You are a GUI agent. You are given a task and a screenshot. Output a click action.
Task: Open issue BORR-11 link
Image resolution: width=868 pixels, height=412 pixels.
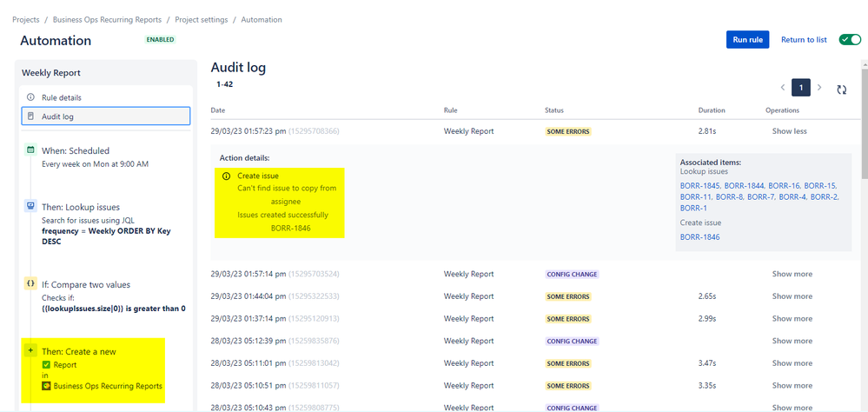695,196
